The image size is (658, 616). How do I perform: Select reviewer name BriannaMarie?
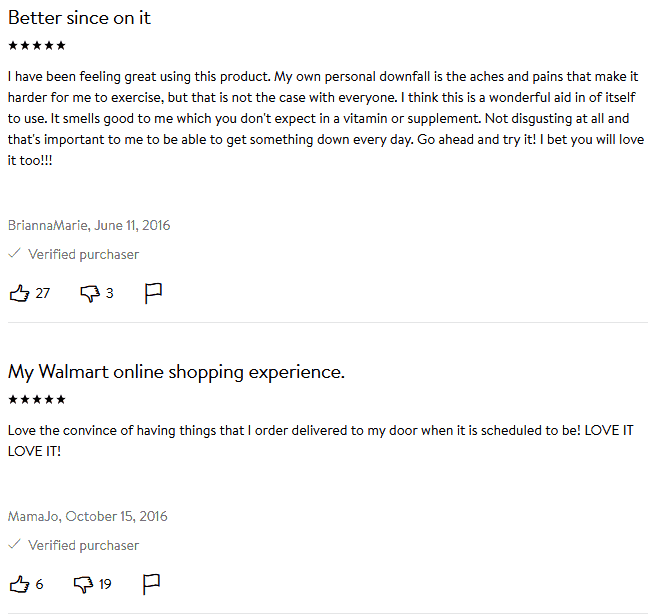coord(47,225)
